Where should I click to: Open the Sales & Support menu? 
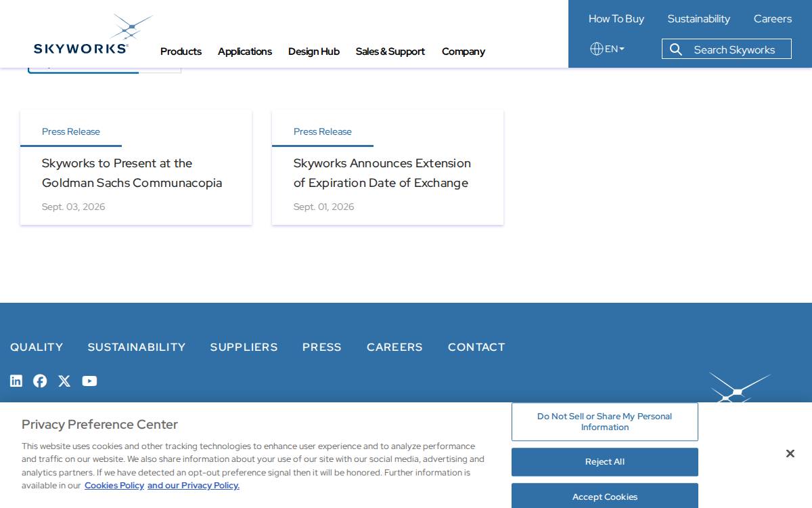click(x=390, y=51)
